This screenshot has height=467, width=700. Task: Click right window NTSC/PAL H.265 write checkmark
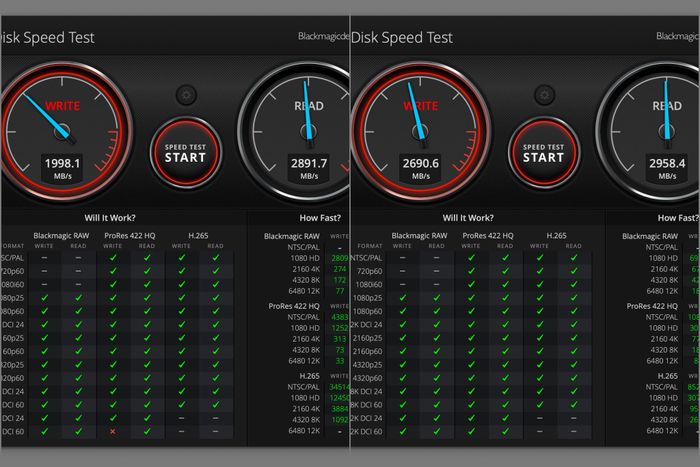(x=540, y=258)
